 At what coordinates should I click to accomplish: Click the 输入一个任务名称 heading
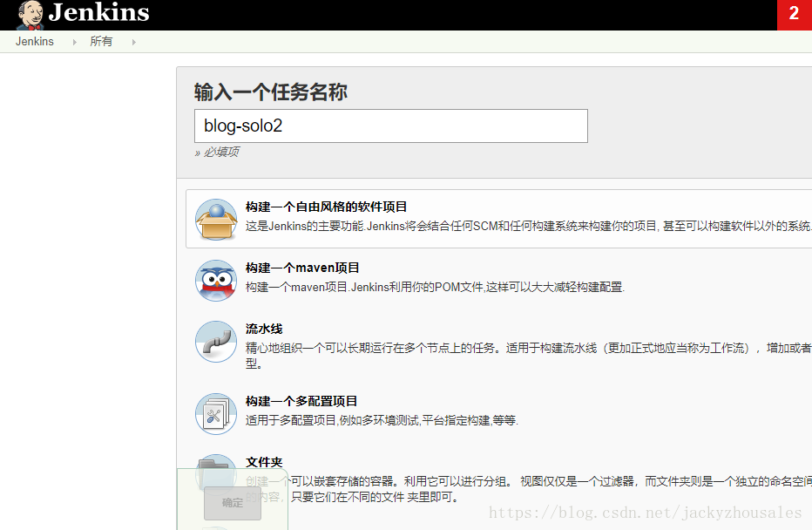click(x=271, y=92)
